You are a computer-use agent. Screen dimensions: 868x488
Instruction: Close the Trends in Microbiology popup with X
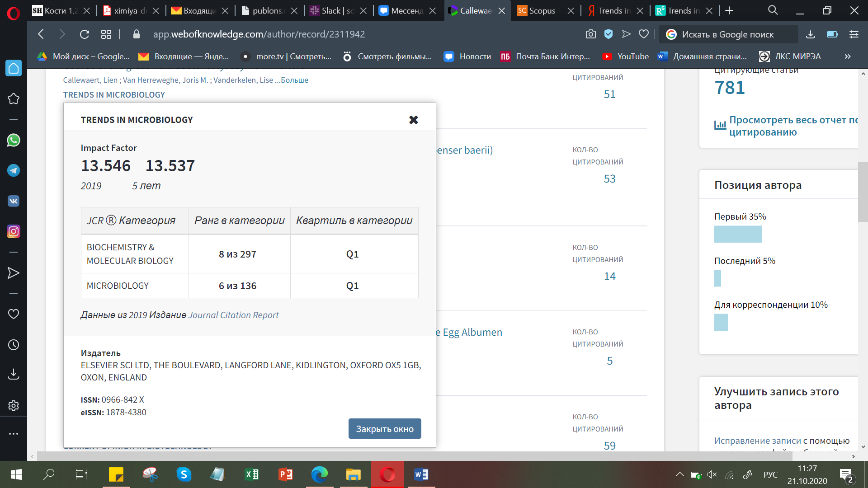point(413,120)
